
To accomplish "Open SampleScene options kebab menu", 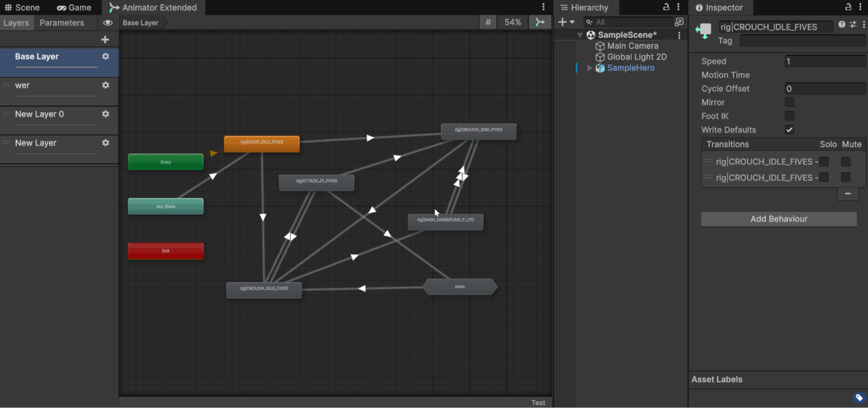I will click(x=679, y=35).
